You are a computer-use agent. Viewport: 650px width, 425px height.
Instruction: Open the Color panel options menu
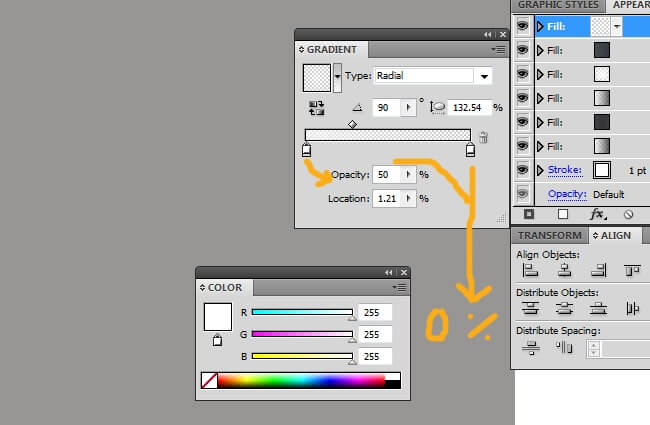pos(400,287)
